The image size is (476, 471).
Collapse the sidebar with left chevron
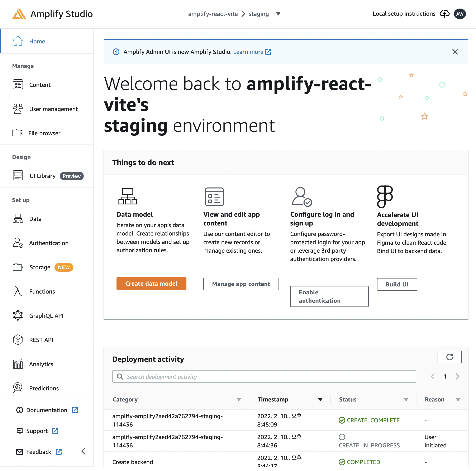[x=83, y=451]
